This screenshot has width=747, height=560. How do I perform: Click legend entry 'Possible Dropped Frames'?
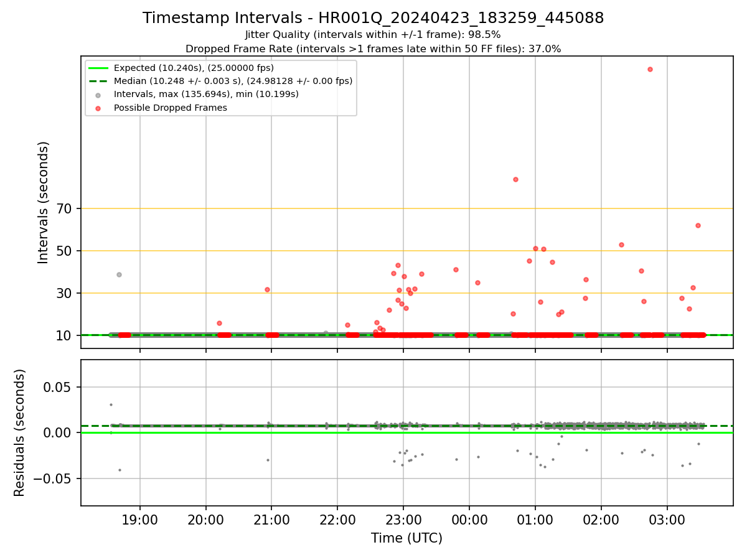point(170,108)
